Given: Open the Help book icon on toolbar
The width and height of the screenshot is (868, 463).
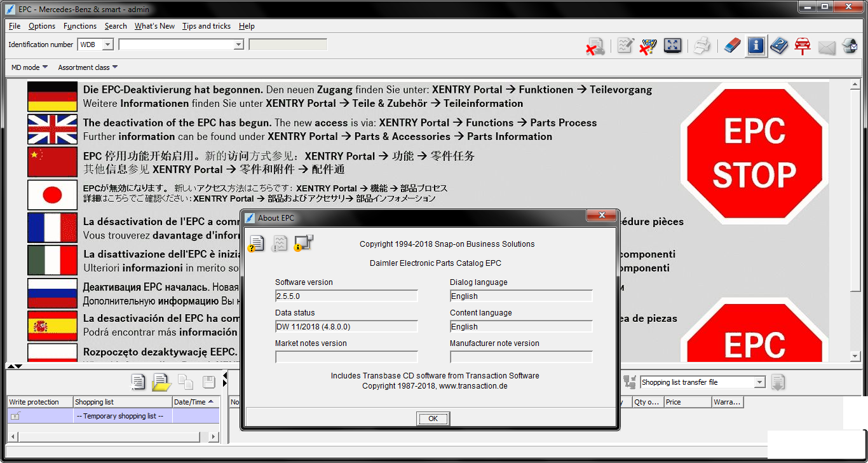Looking at the screenshot, I should (x=779, y=45).
